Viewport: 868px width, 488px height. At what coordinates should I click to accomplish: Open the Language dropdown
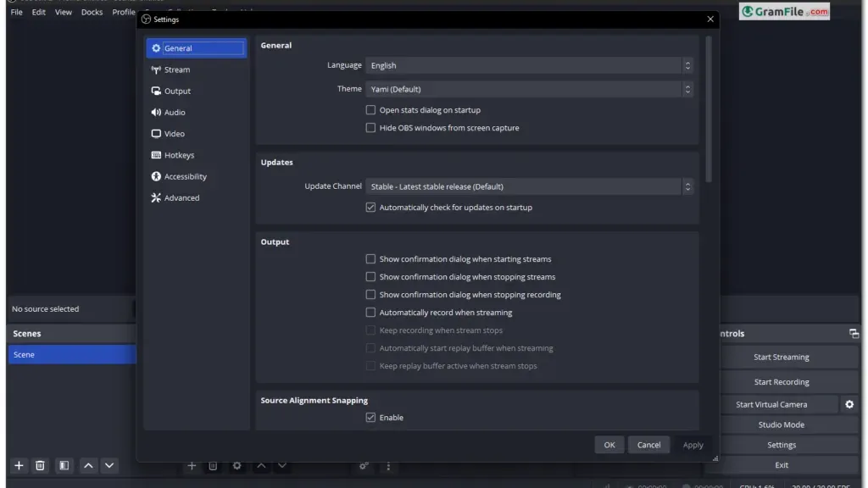point(529,65)
